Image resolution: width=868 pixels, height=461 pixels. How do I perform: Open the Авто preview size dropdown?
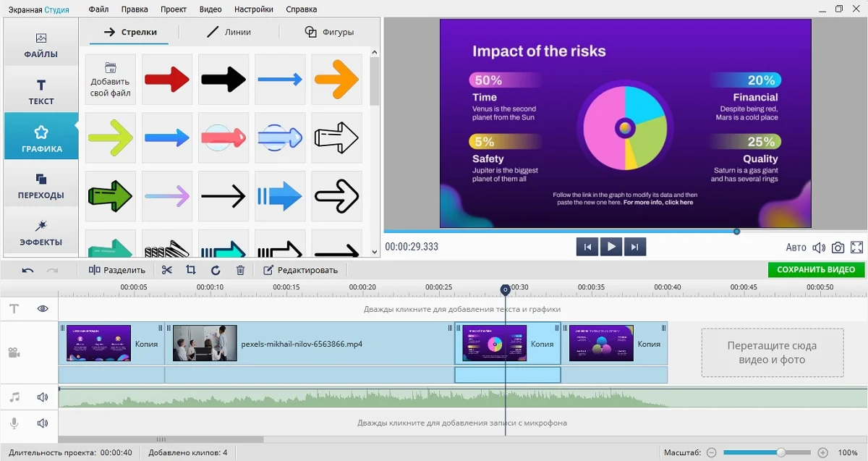[796, 248]
